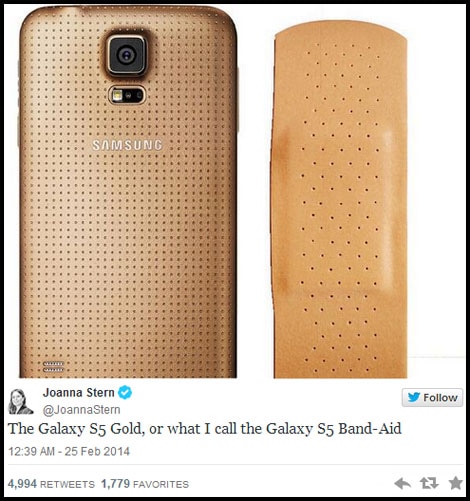View the 4,994 retweets list
Screen dimensions: 470x501
pos(51,484)
